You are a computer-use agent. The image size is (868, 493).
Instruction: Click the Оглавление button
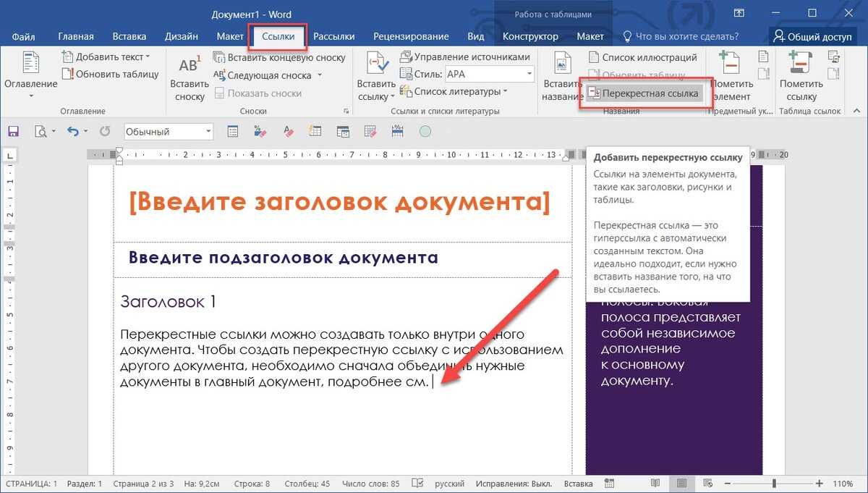coord(31,75)
